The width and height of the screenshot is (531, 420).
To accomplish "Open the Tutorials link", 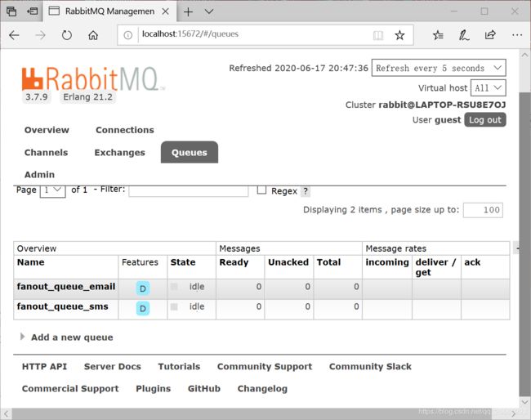I will point(179,367).
